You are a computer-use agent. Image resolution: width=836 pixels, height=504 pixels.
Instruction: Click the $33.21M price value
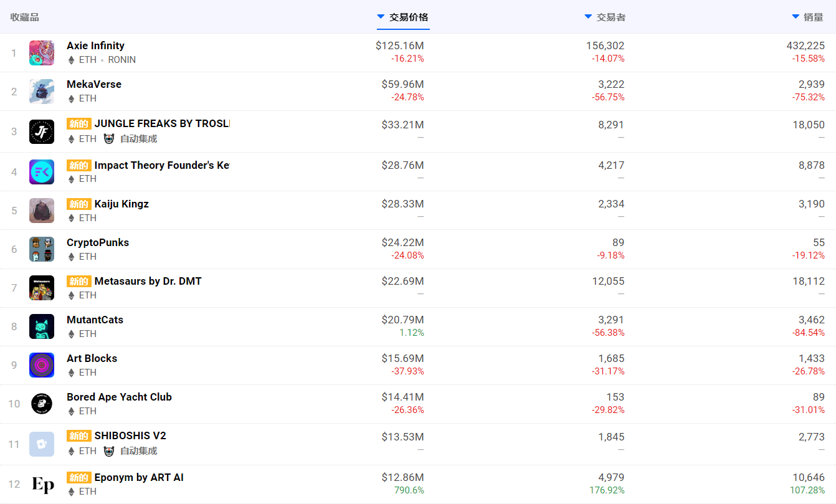(403, 125)
